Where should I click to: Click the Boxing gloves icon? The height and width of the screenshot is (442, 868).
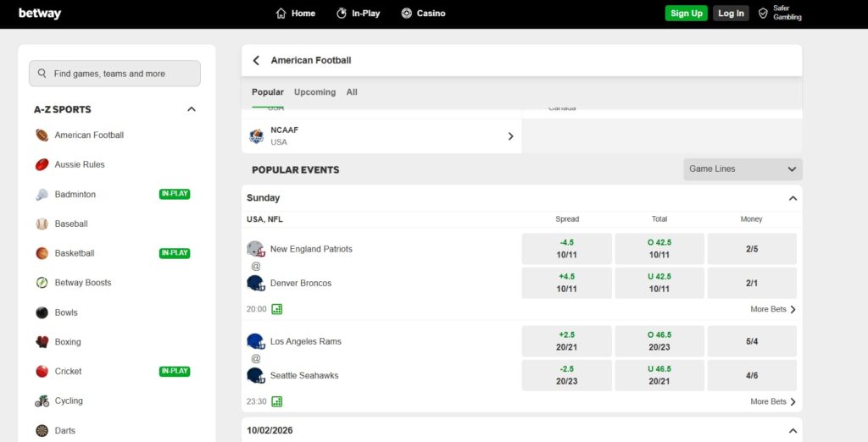(42, 342)
